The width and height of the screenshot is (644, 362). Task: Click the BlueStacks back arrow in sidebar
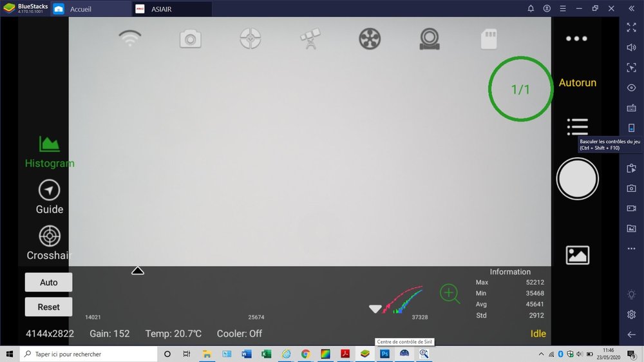[x=631, y=334]
